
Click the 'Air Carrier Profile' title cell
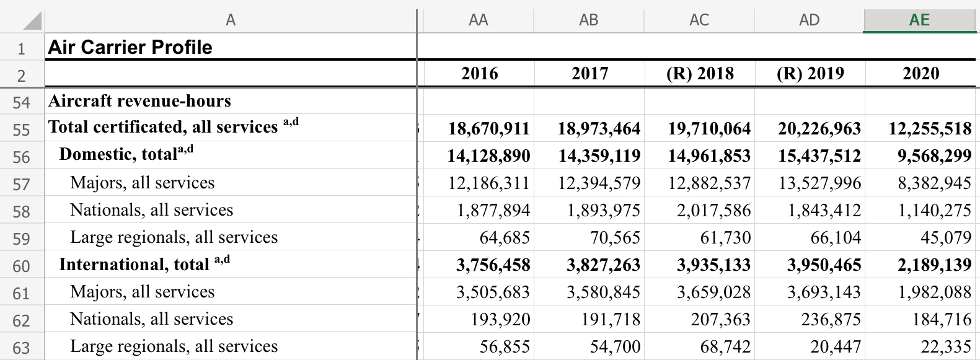231,47
